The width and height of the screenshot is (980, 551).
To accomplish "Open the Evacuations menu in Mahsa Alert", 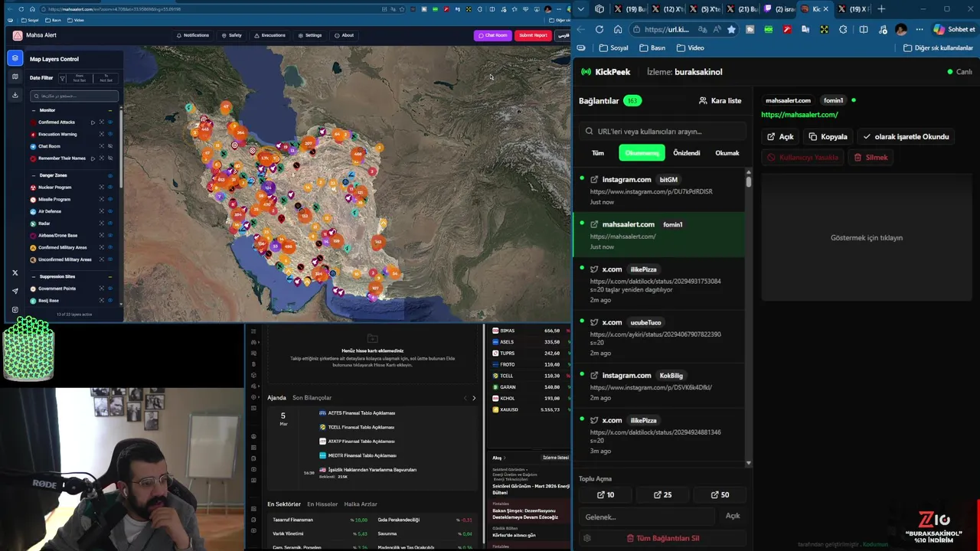I will click(269, 35).
